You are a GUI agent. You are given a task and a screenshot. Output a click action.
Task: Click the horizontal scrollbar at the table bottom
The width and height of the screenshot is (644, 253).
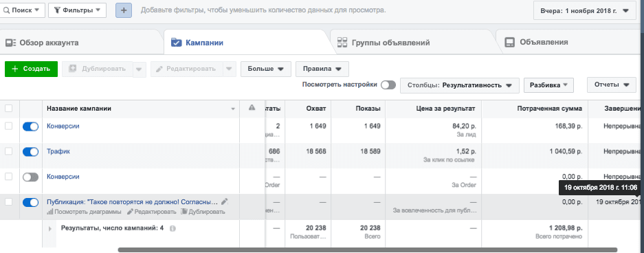click(x=368, y=250)
